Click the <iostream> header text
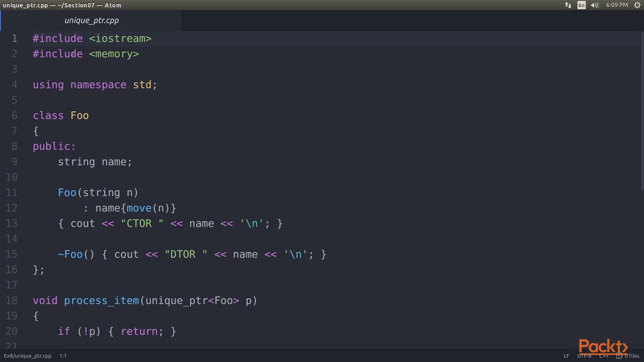 (x=120, y=39)
